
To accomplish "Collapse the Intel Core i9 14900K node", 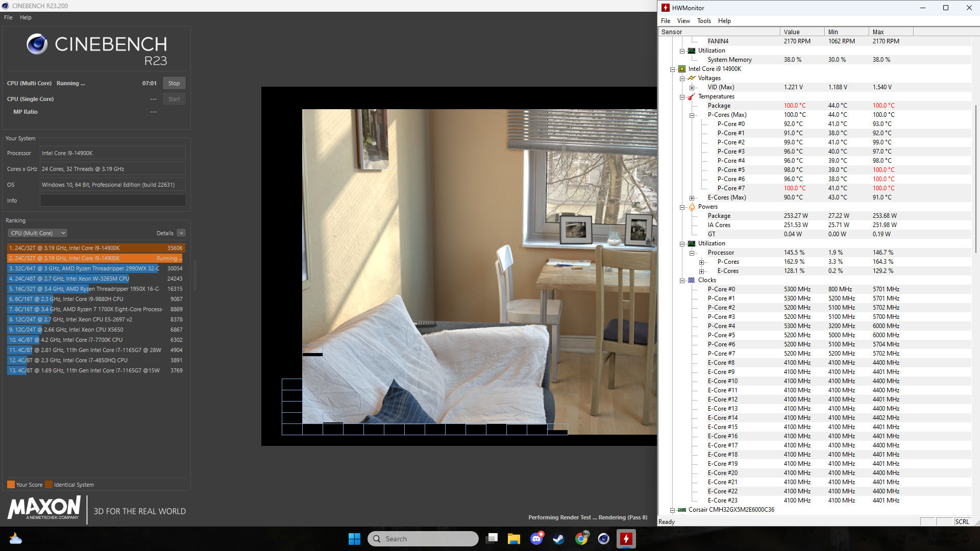I will 673,69.
